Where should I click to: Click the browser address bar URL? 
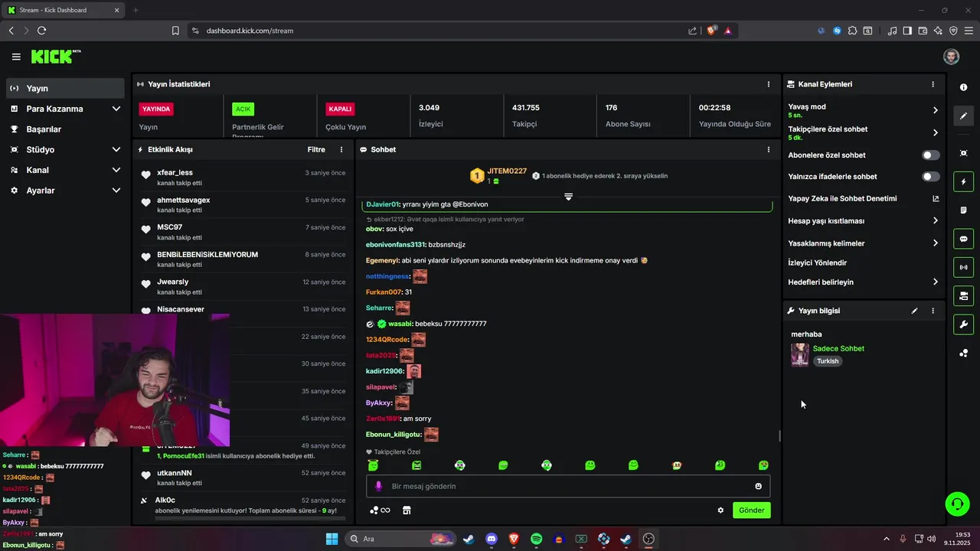pyautogui.click(x=250, y=31)
